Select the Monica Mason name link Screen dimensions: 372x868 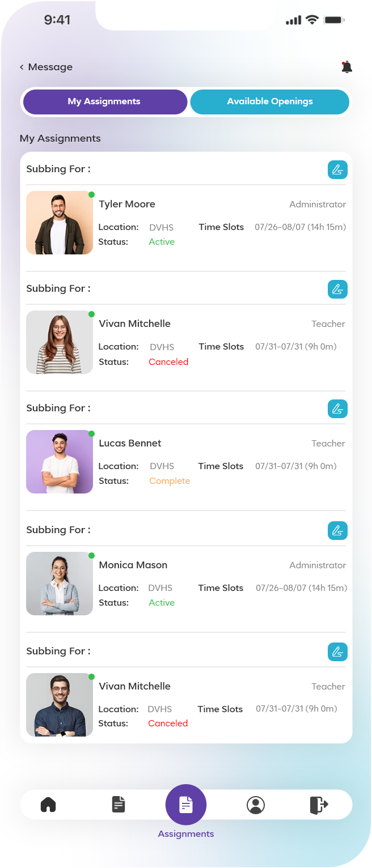[133, 565]
